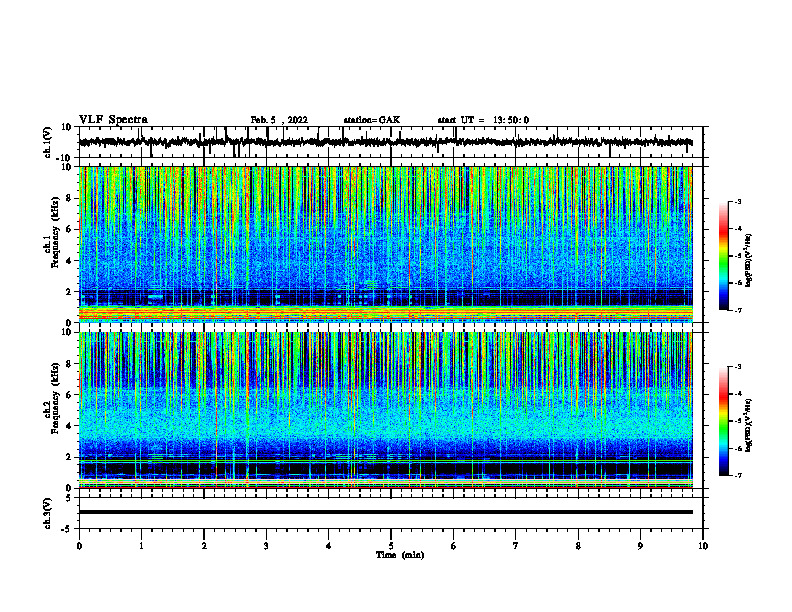Click the ch.1 spectrogram color scale bar

click(723, 256)
